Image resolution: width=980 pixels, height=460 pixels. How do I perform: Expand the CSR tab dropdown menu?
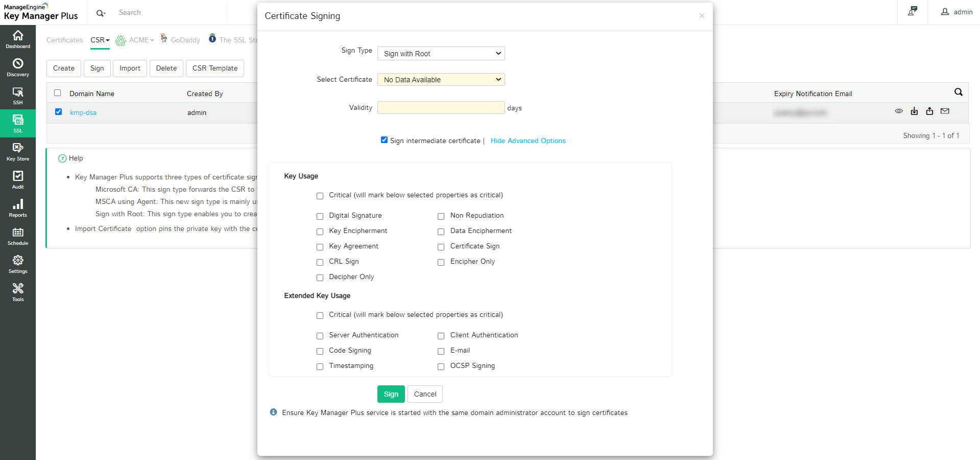(100, 40)
